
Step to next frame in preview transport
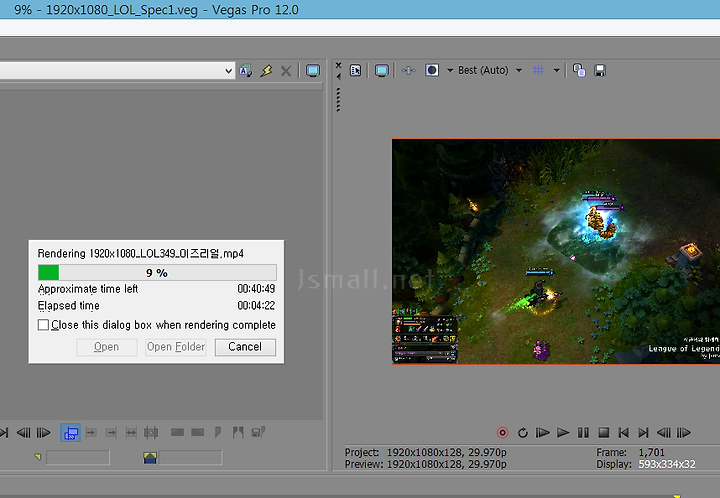tap(684, 432)
